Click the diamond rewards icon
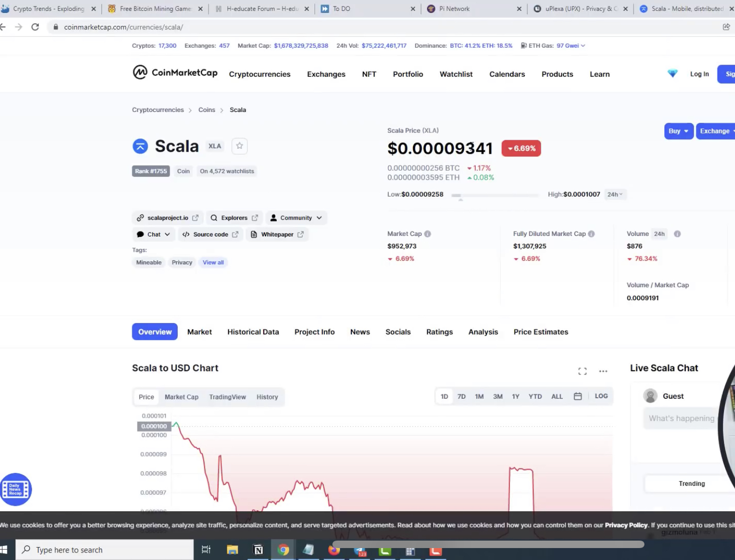This screenshot has width=735, height=560. point(672,74)
